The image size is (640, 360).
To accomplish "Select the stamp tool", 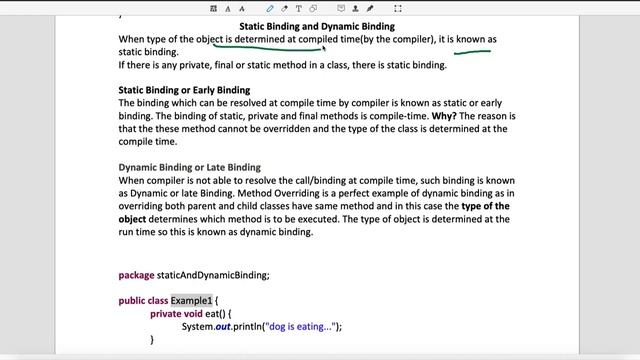I will 356,8.
